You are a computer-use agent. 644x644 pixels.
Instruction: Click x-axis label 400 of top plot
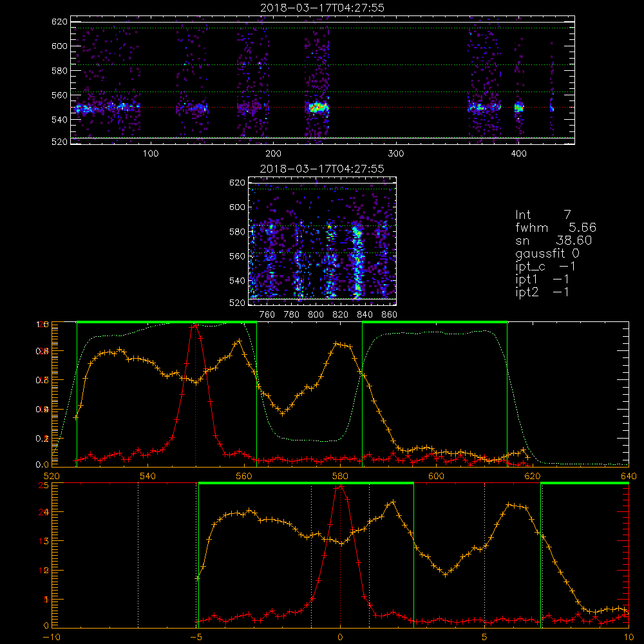(518, 154)
